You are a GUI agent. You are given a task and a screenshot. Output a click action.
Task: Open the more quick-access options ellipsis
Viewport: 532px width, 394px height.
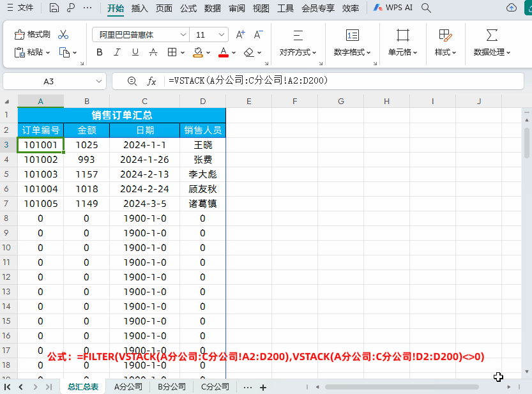[x=87, y=8]
